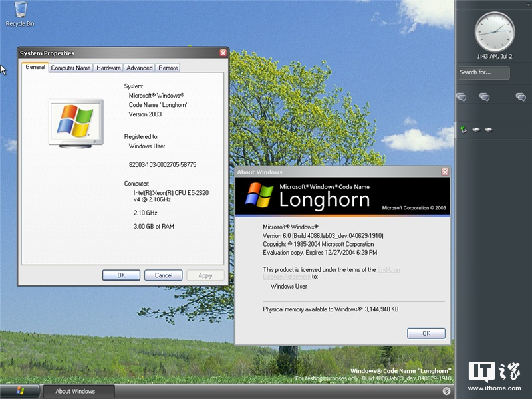Click 'Evaluation copy. Expires 12/27/2004' line
532x399 pixels.
pyautogui.click(x=320, y=253)
